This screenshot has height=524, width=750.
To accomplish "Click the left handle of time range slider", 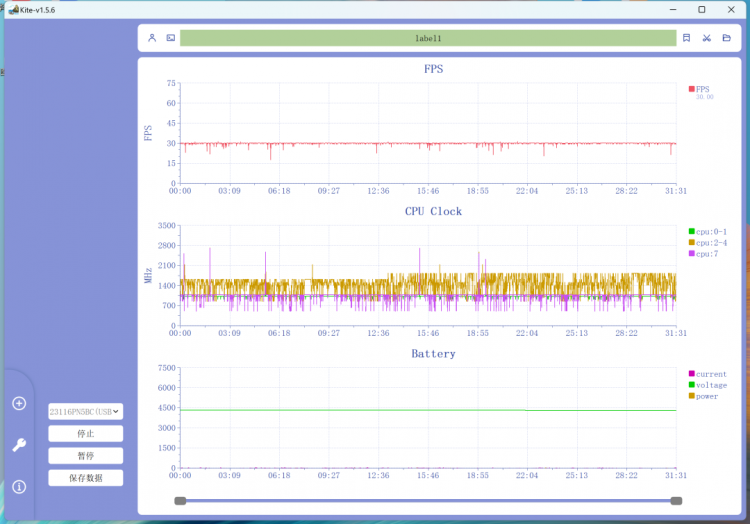I will (x=180, y=501).
